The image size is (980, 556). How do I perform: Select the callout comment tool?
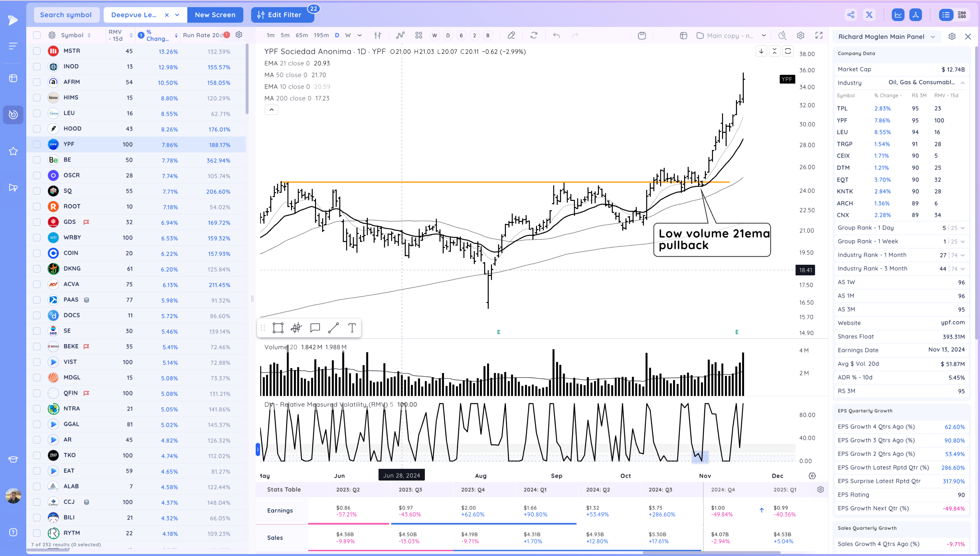315,328
